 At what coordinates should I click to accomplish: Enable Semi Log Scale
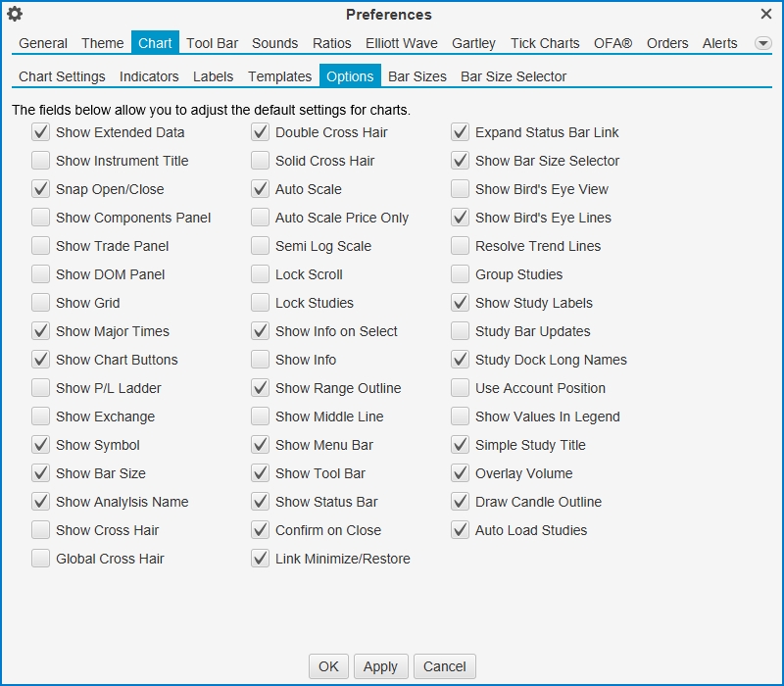[260, 246]
